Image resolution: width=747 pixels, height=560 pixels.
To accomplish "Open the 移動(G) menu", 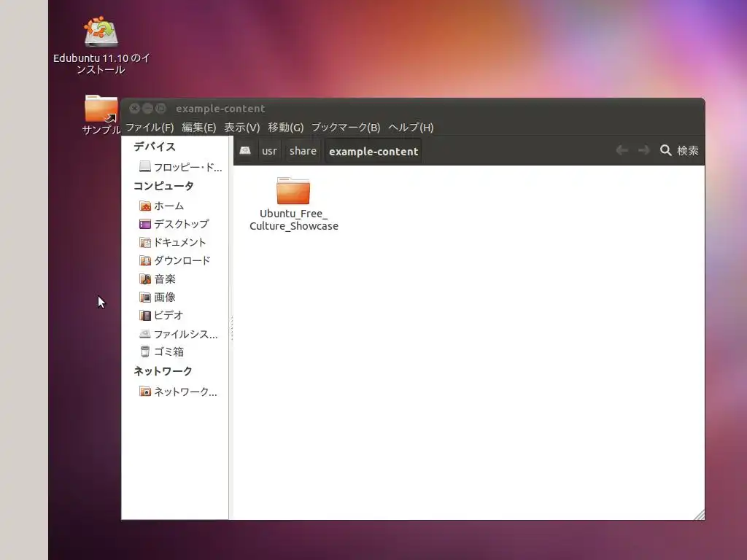I will pos(286,128).
